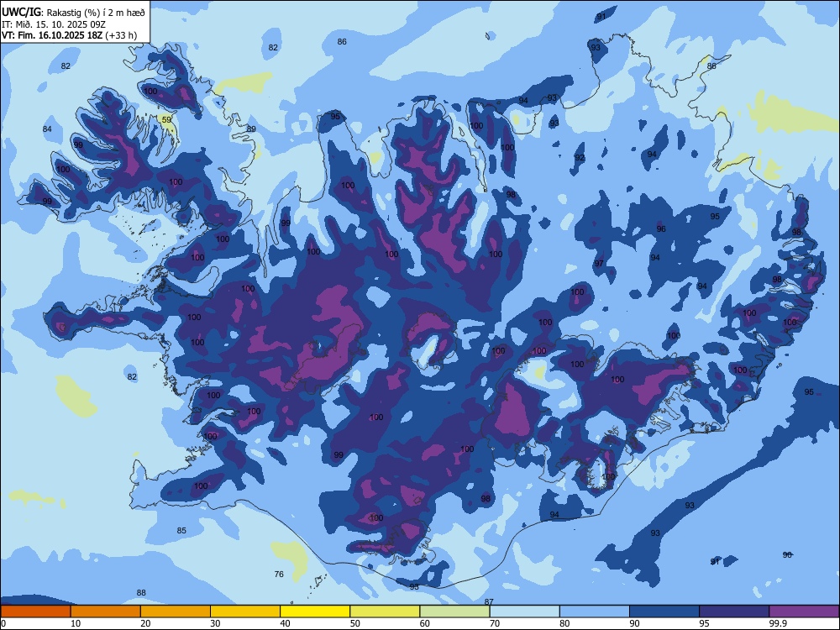This screenshot has width=840, height=630.
Task: Pick the 30–40 amber legend swatch
Action: 245,612
